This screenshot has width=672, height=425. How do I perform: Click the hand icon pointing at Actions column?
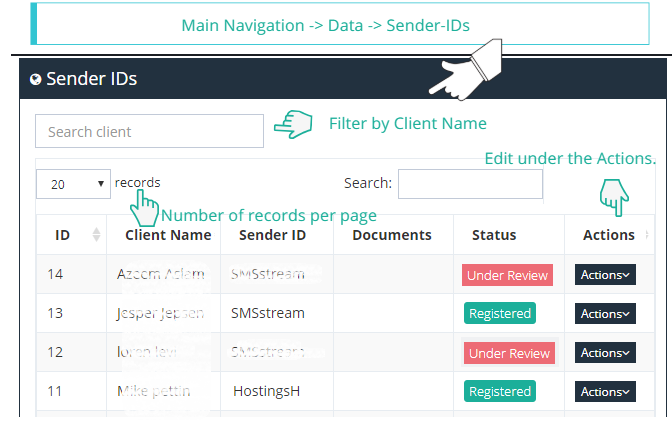[612, 197]
